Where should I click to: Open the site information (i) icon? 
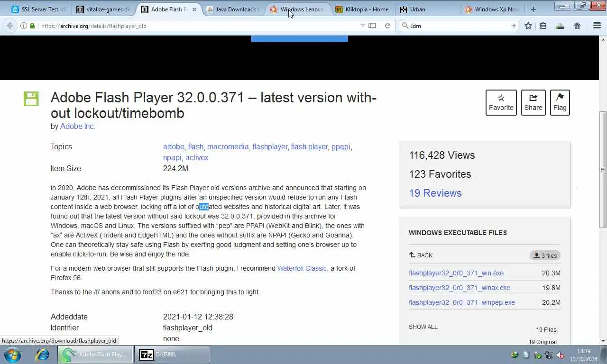coord(23,26)
